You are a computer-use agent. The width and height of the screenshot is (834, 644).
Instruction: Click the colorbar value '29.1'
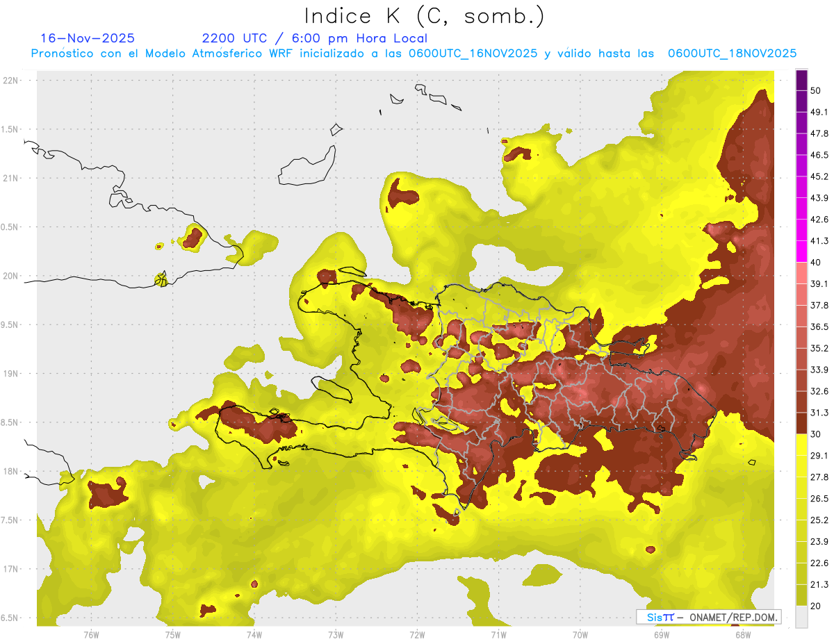pos(819,456)
